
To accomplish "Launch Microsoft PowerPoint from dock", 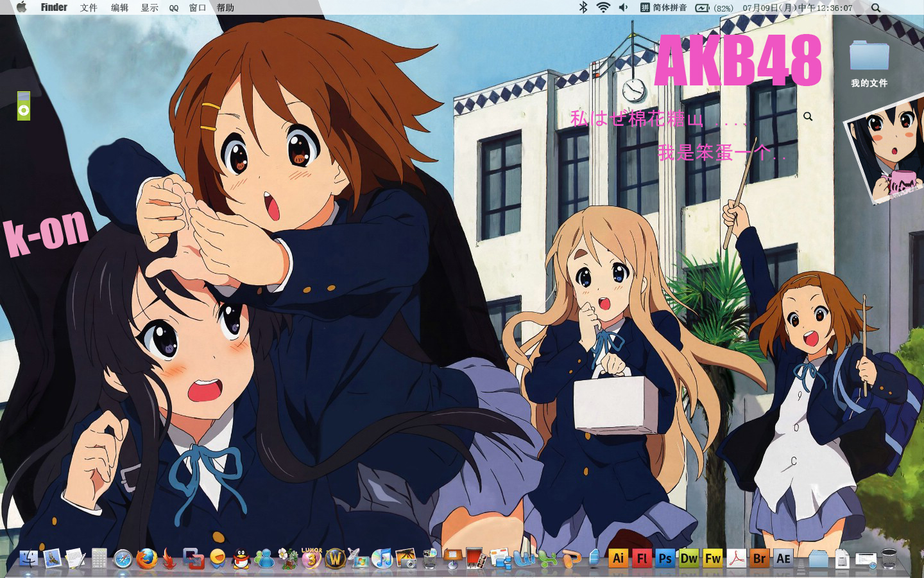I will pos(571,559).
